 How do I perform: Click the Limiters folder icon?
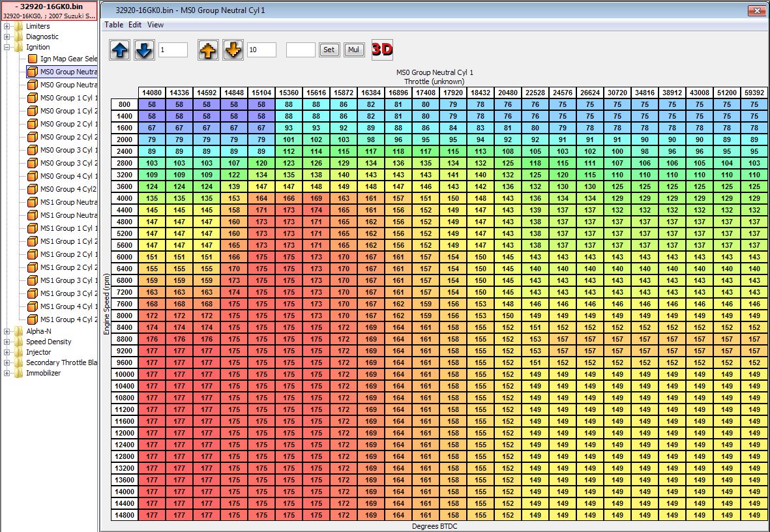pos(18,26)
